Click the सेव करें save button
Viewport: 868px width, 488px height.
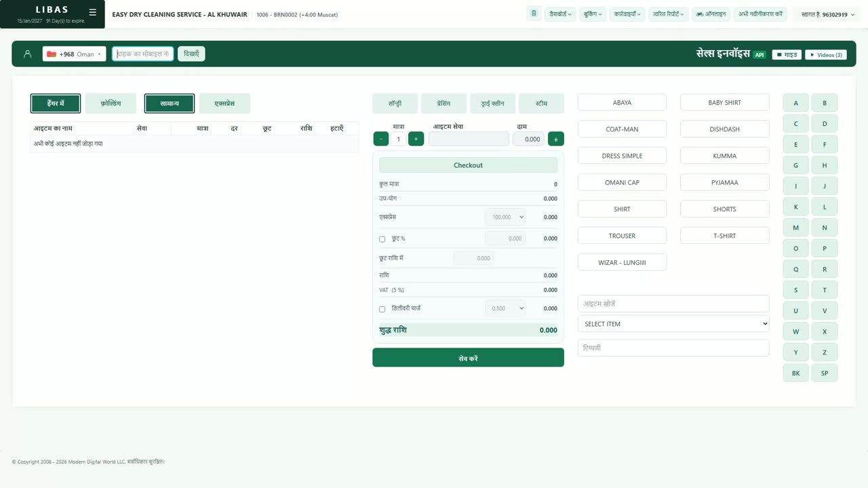(x=468, y=358)
